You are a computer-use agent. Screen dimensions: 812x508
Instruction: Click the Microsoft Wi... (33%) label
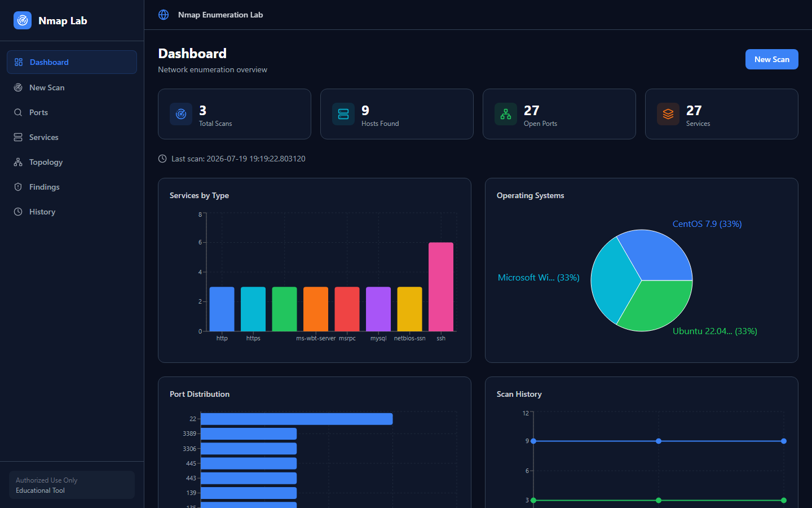(539, 278)
